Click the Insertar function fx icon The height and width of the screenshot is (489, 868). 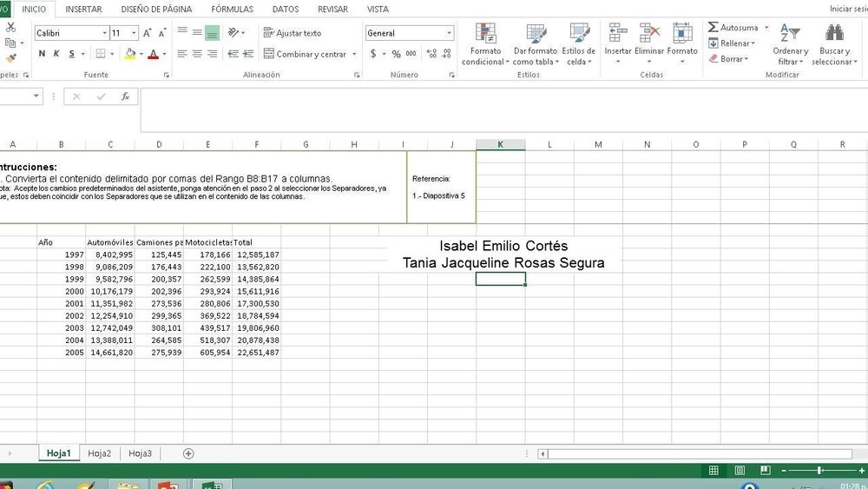[x=125, y=96]
